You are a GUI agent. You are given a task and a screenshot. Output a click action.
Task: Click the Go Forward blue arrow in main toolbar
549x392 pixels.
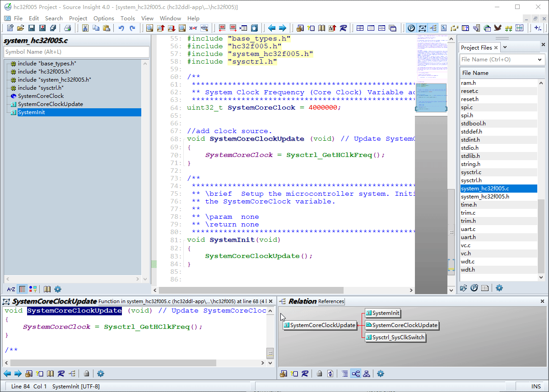tap(283, 28)
